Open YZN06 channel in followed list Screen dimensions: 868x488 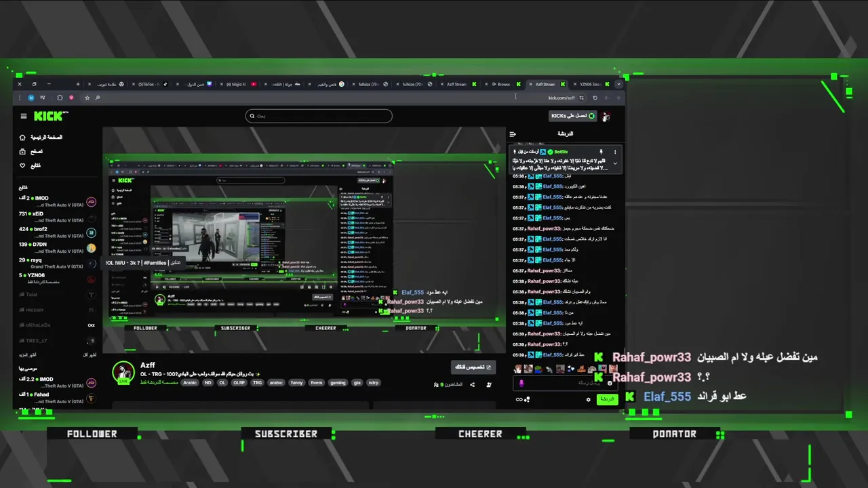[58, 279]
